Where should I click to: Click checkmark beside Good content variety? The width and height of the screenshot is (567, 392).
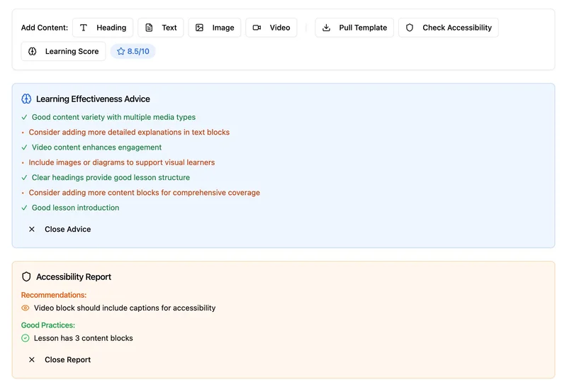[x=24, y=117]
